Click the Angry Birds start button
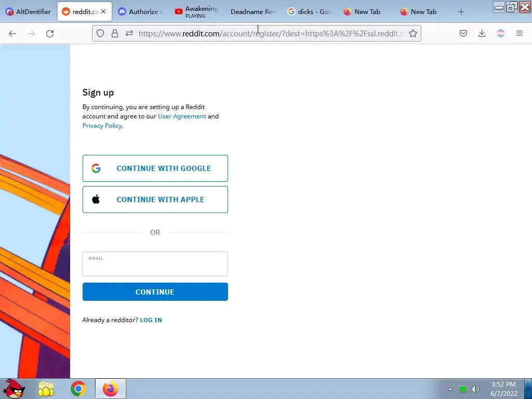 coord(14,389)
